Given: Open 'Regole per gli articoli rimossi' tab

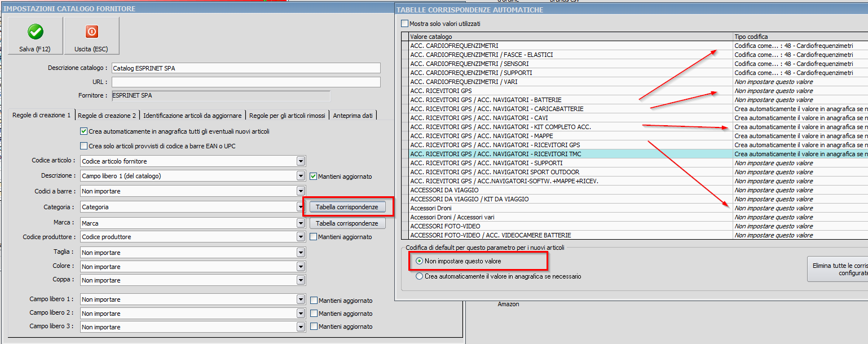Looking at the screenshot, I should pyautogui.click(x=287, y=115).
